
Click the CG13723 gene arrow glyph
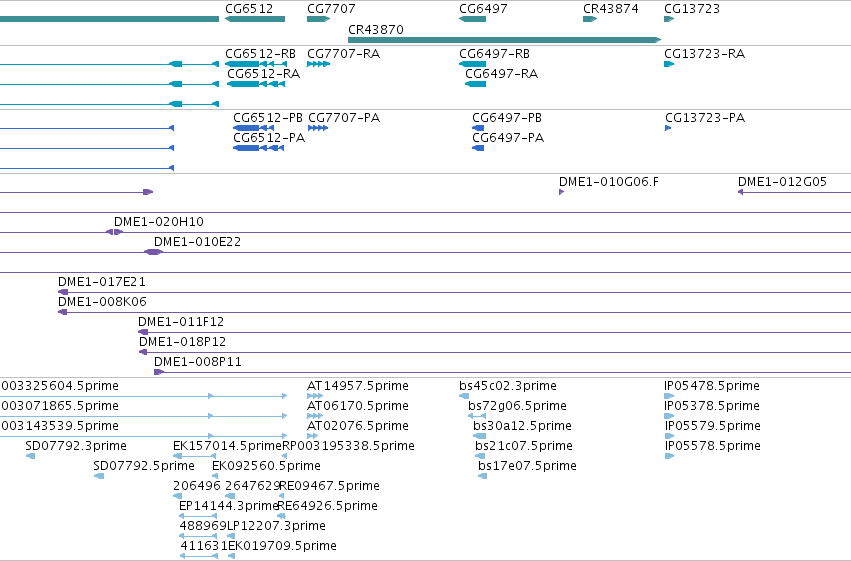click(x=669, y=19)
